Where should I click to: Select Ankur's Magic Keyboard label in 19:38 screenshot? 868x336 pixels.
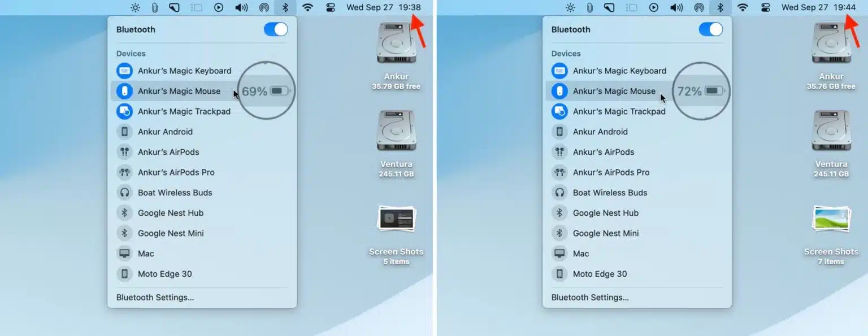(x=185, y=71)
